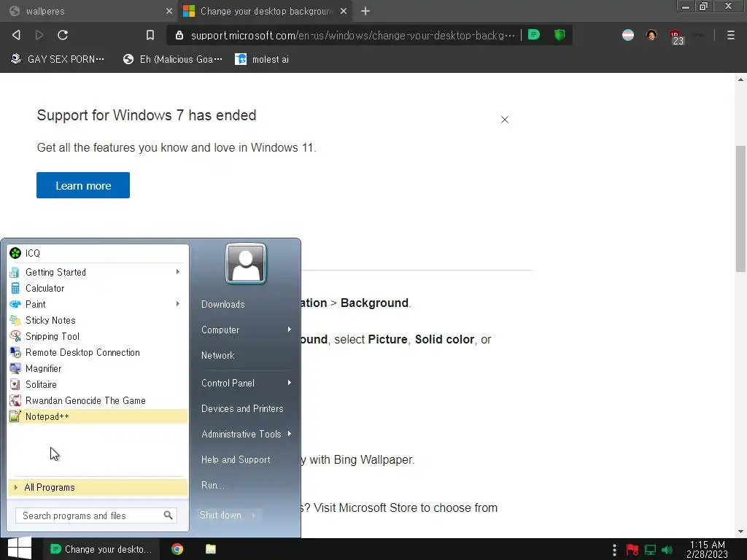Expand the Control Panel submenu arrow

289,383
